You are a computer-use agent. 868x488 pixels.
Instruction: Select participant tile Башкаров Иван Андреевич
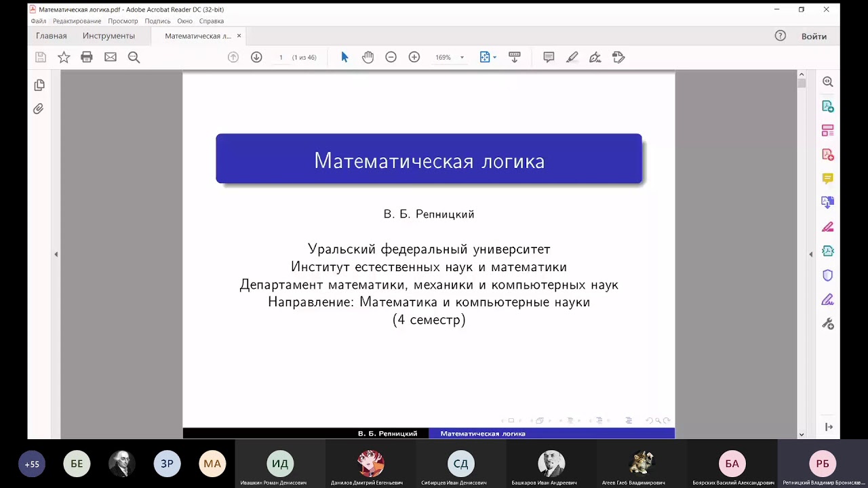pyautogui.click(x=551, y=464)
